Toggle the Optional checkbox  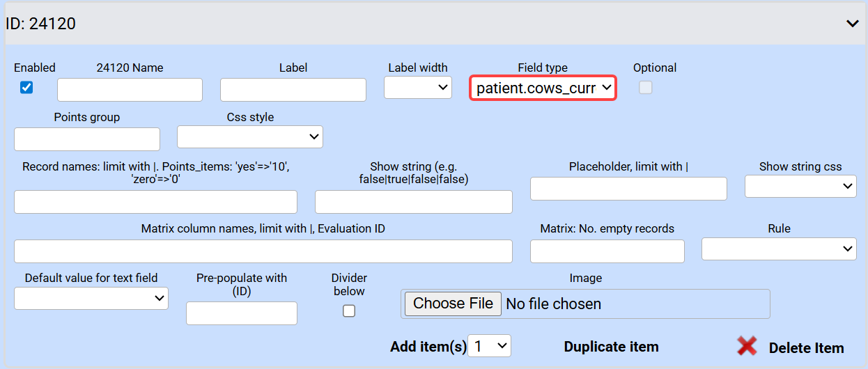point(646,88)
